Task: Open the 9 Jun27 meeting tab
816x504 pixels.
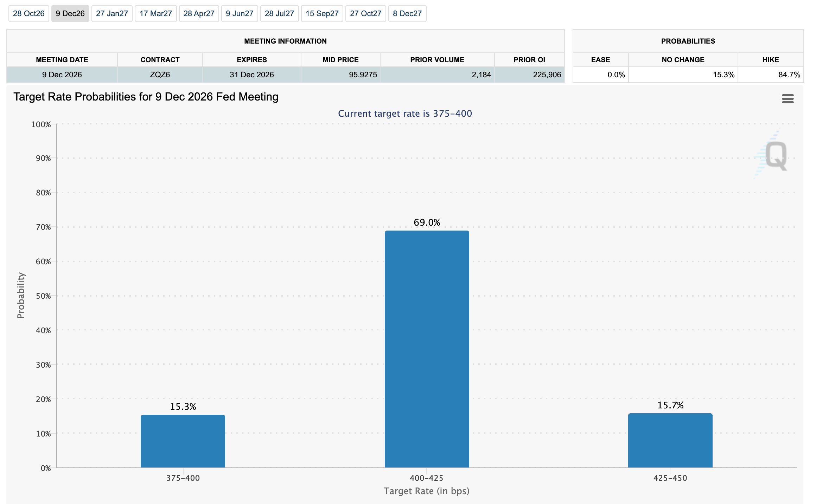Action: click(240, 14)
